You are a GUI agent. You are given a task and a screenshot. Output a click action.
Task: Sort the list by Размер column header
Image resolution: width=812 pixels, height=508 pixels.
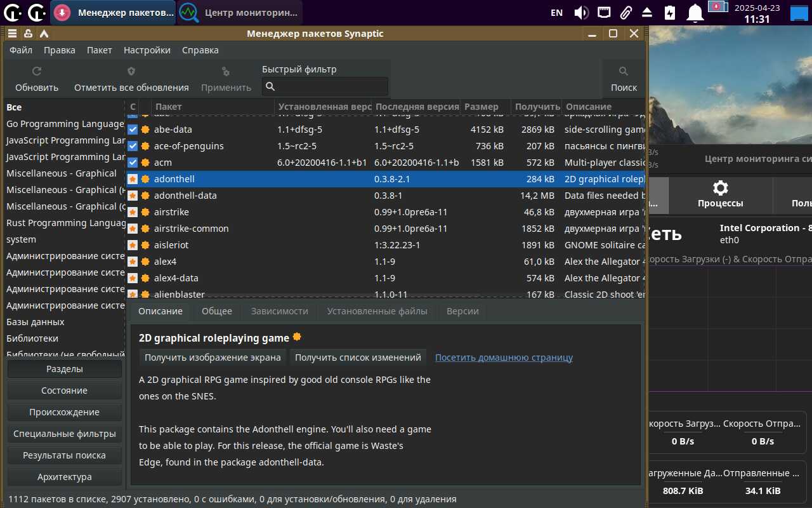pyautogui.click(x=484, y=107)
